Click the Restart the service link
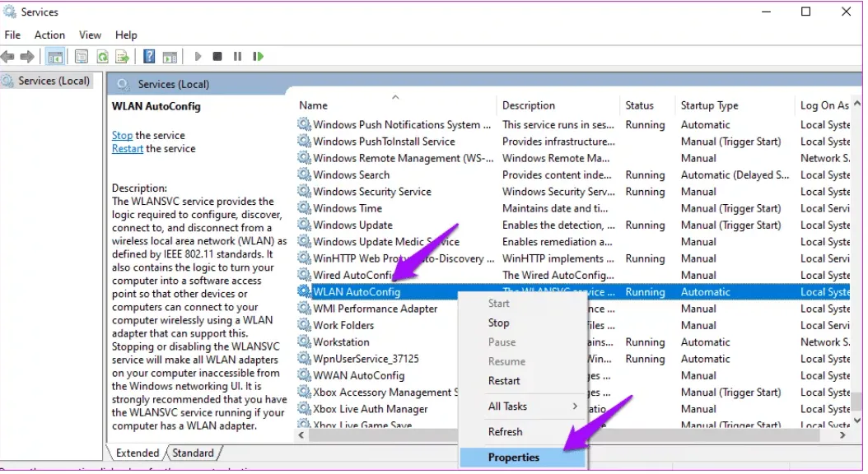 coord(128,149)
